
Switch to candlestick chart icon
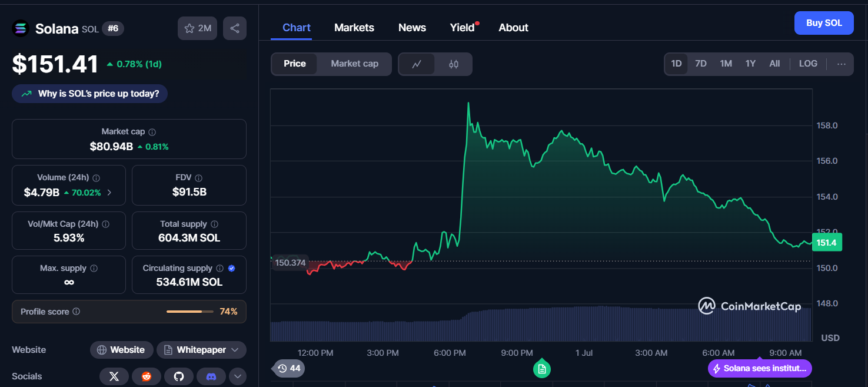pyautogui.click(x=454, y=64)
